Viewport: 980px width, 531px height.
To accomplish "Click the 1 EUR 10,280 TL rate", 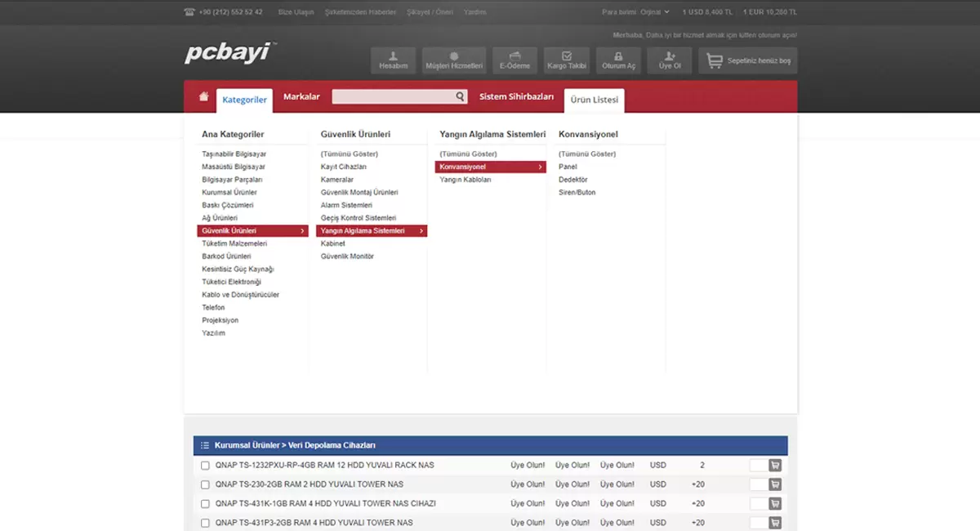I will pyautogui.click(x=770, y=12).
